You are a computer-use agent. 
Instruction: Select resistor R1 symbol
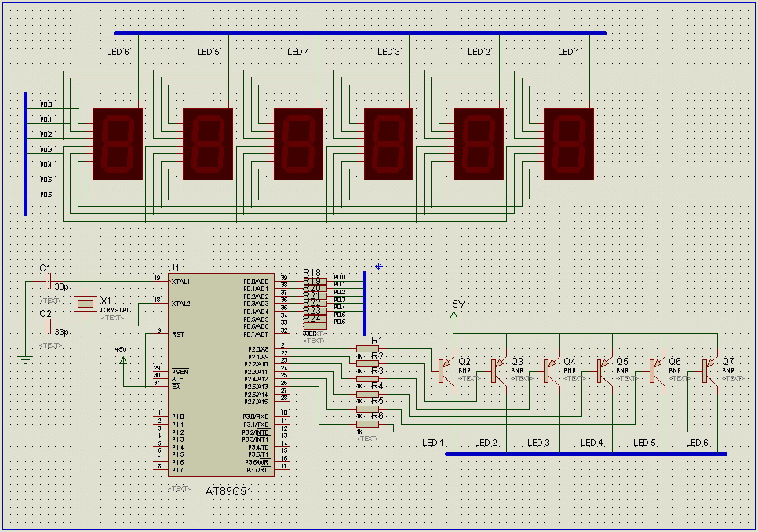click(x=367, y=348)
